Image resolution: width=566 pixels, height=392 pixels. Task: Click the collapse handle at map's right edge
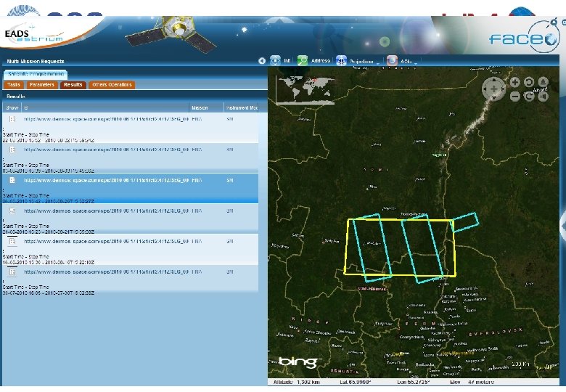click(563, 226)
